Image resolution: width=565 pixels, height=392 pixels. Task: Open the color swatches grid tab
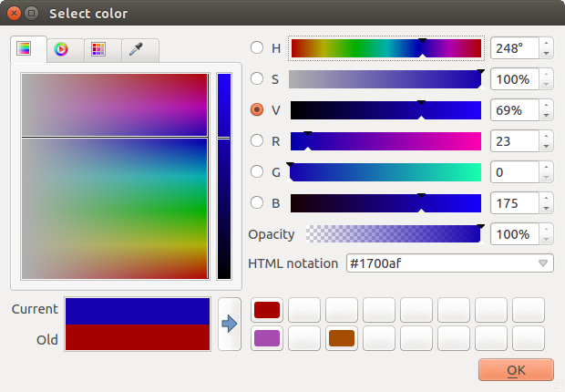(98, 50)
